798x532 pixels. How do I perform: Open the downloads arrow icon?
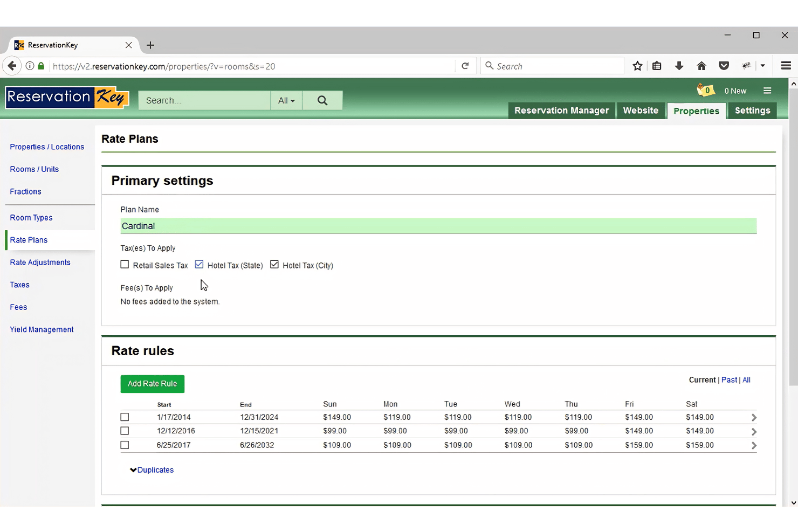point(679,66)
